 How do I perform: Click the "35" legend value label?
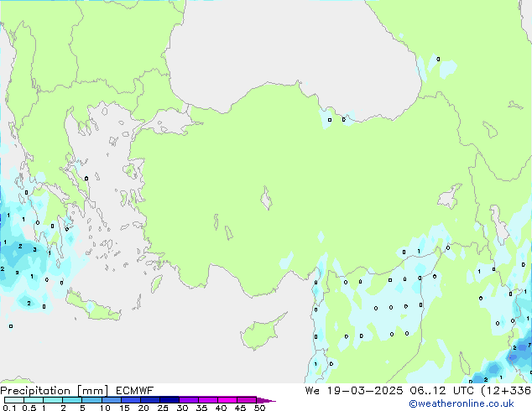pyautogui.click(x=201, y=408)
